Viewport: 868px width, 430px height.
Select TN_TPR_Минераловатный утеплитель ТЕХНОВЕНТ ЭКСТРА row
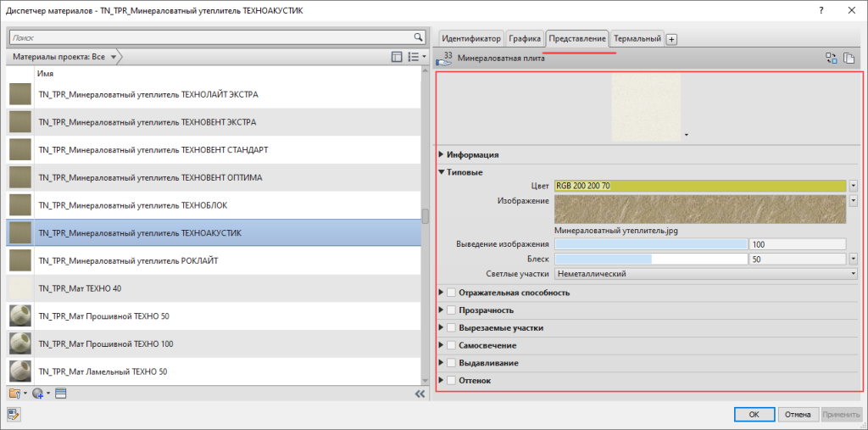point(214,122)
